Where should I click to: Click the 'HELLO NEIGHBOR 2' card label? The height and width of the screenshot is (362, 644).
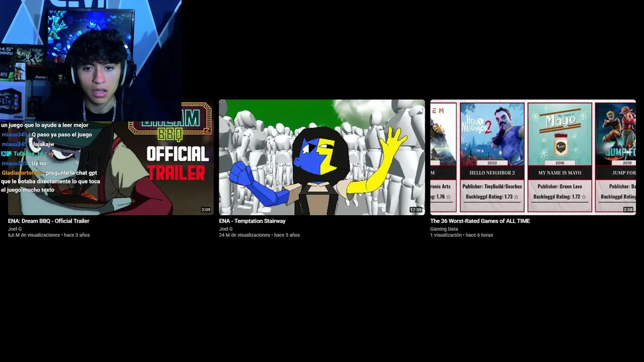(492, 173)
